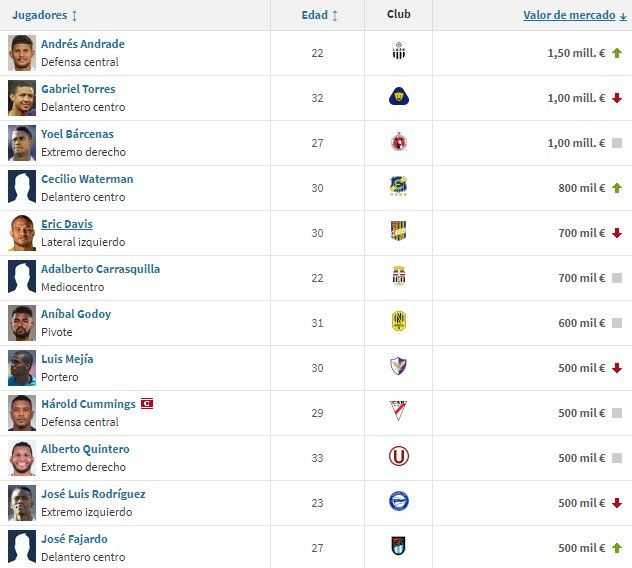
Task: Click Eric Davis's striped club crest
Action: [x=399, y=232]
